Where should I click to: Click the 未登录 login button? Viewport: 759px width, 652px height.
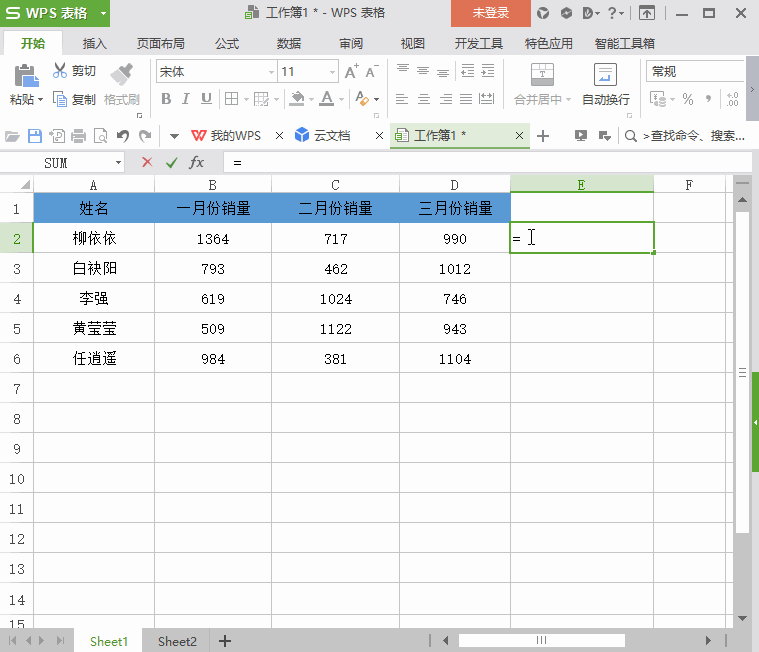click(491, 13)
